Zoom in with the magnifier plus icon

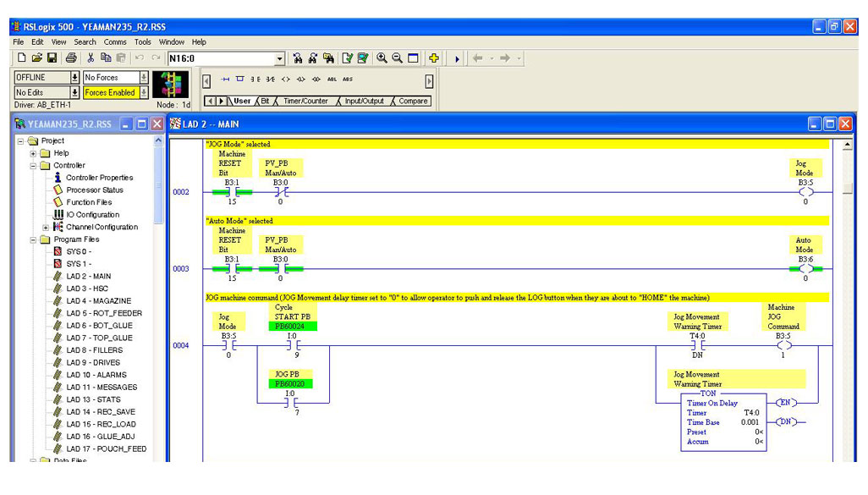pos(382,58)
